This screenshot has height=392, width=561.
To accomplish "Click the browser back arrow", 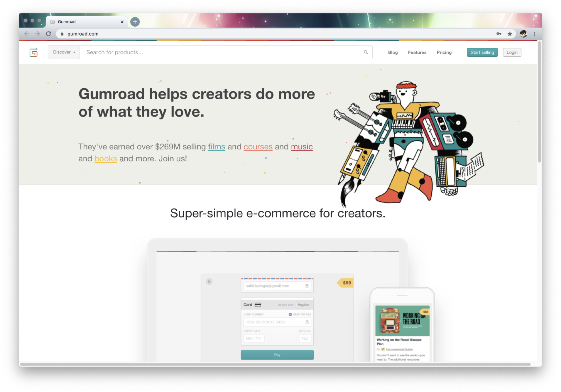I will coord(27,34).
